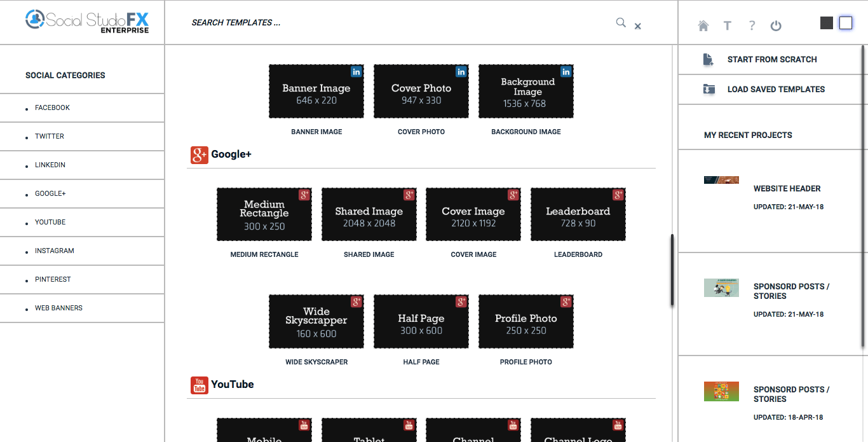The image size is (868, 442).
Task: Choose the dark square theme swatch
Action: (x=827, y=23)
